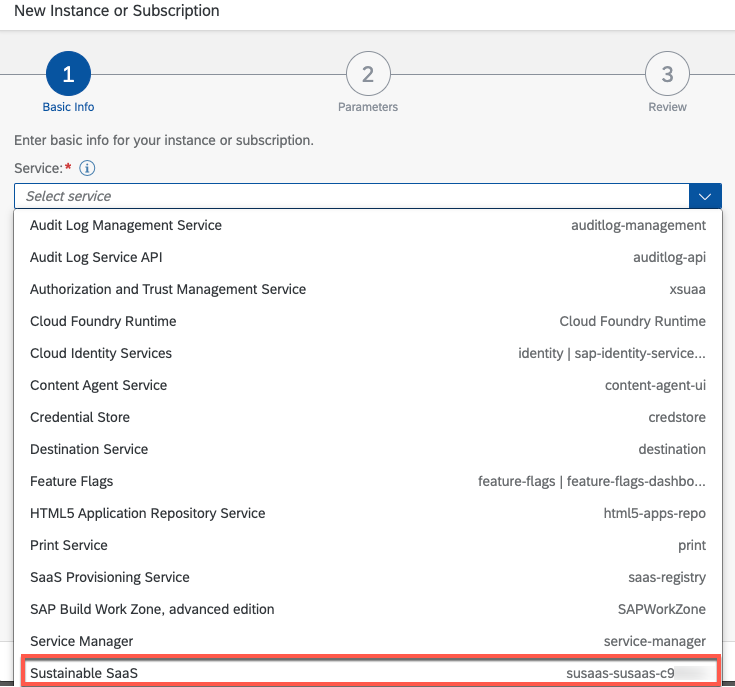Collapse the Select service dropdown arrow
This screenshot has height=687, width=735.
click(705, 196)
